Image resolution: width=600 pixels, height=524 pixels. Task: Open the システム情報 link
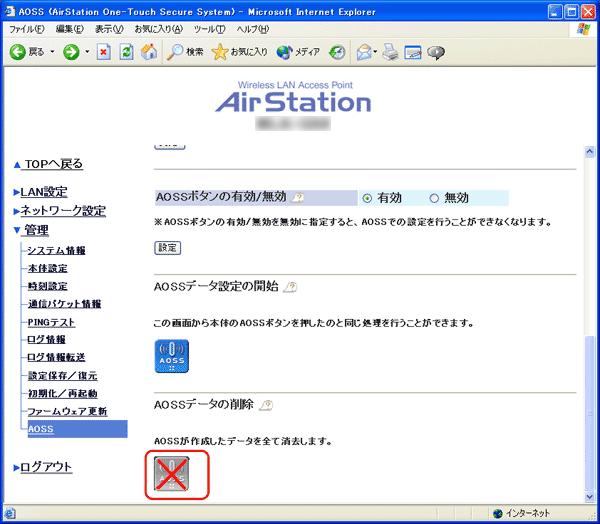pos(57,250)
